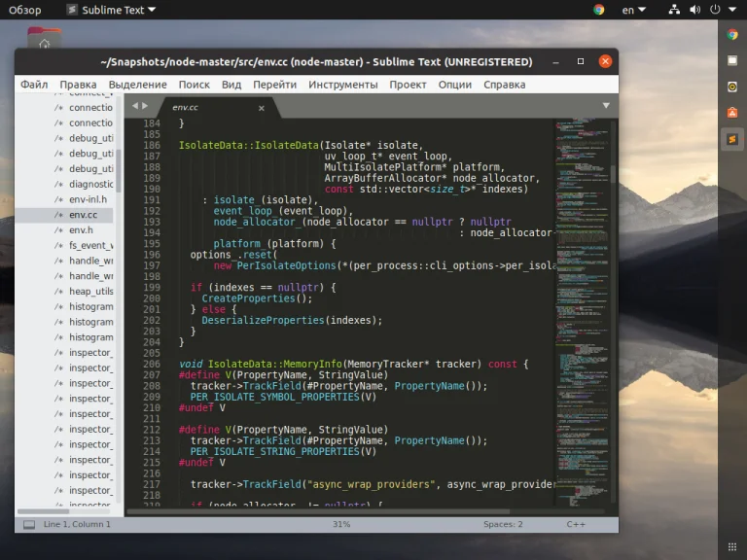Screen dimensions: 747x560
Task: Click the tab navigation back arrow
Action: point(135,106)
